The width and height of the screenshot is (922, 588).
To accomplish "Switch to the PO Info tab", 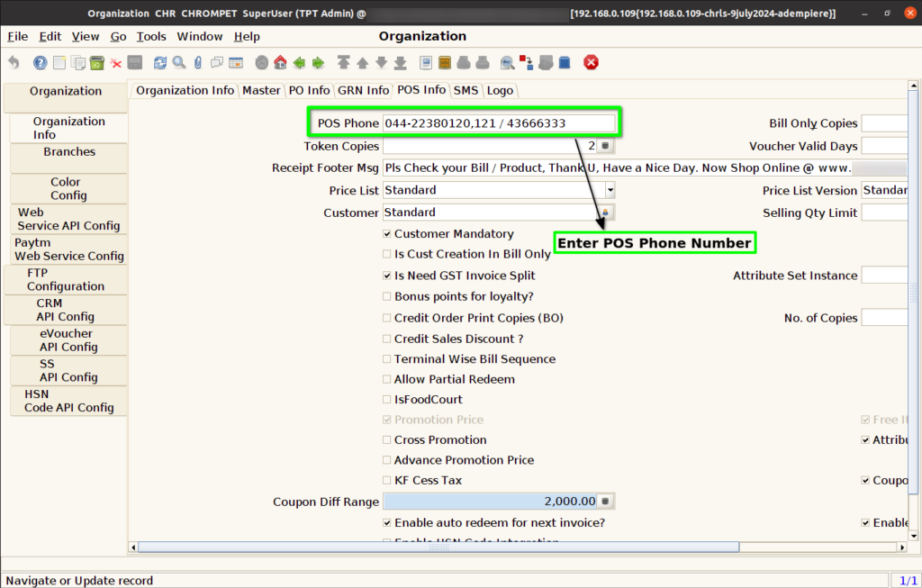I will [x=310, y=91].
